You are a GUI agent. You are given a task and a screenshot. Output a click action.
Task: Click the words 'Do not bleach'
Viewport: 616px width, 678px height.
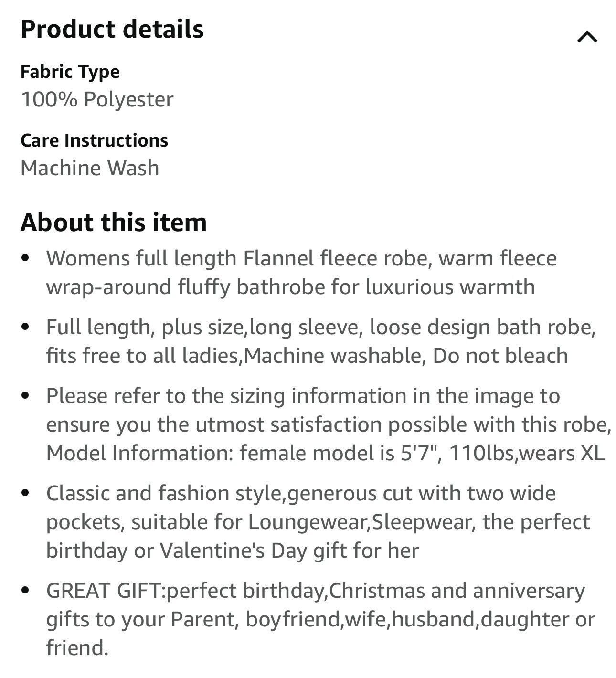pyautogui.click(x=500, y=356)
